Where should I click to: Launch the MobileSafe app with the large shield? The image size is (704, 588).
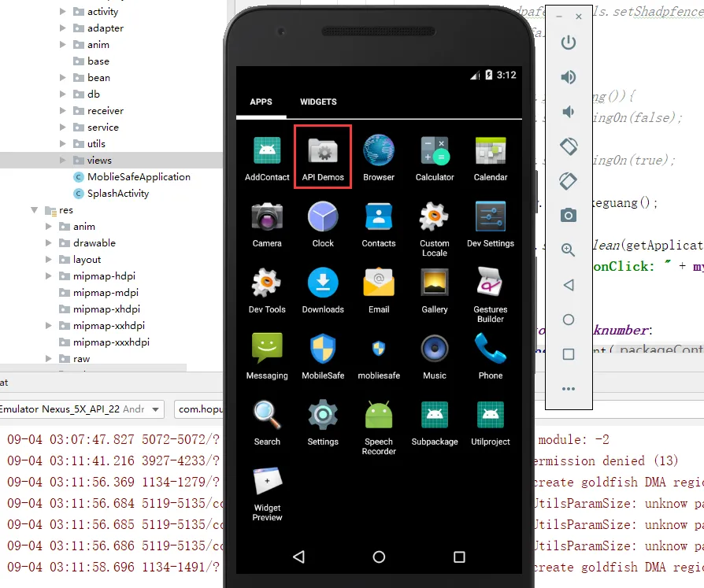coord(323,356)
